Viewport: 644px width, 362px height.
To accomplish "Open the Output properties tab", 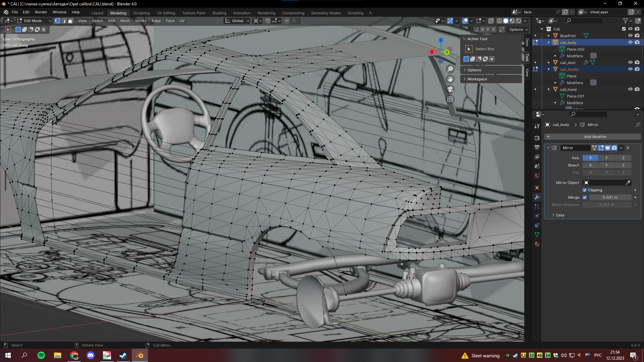I will pos(537,147).
